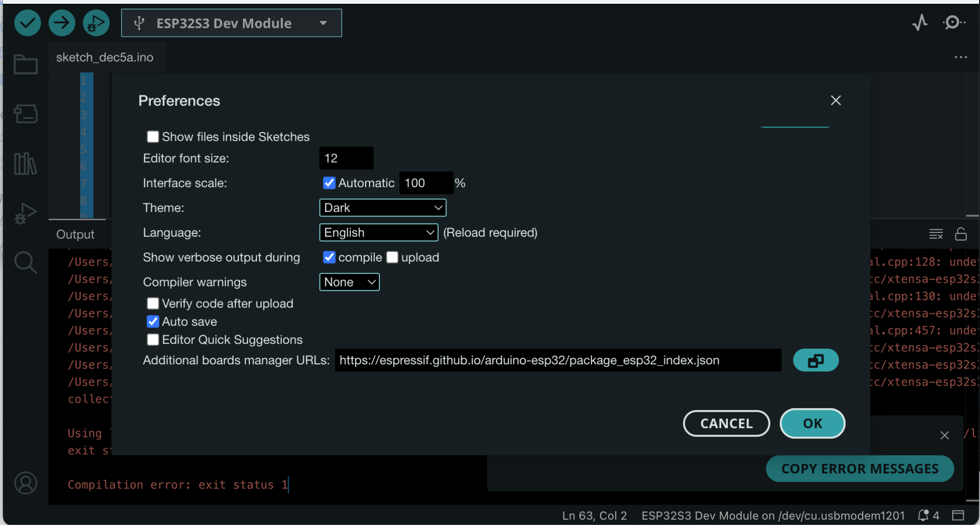This screenshot has height=525, width=980.
Task: Open the Sketchbook folder sidebar icon
Action: click(25, 64)
